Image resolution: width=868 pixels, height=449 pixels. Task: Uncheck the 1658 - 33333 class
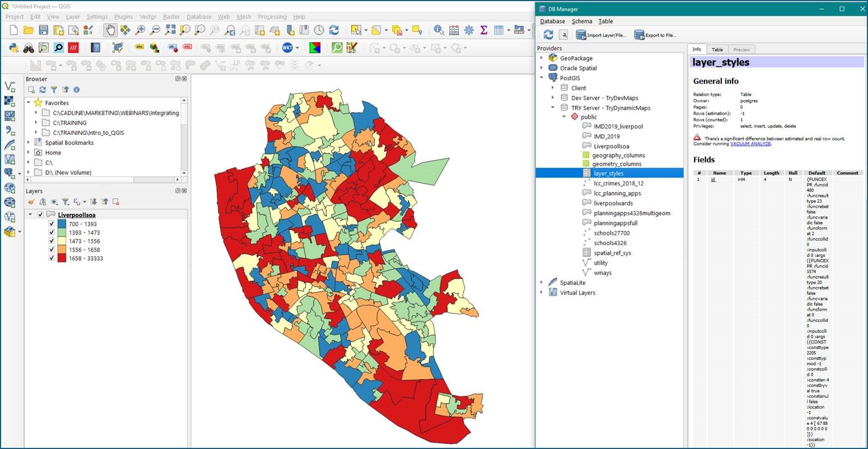(x=51, y=258)
